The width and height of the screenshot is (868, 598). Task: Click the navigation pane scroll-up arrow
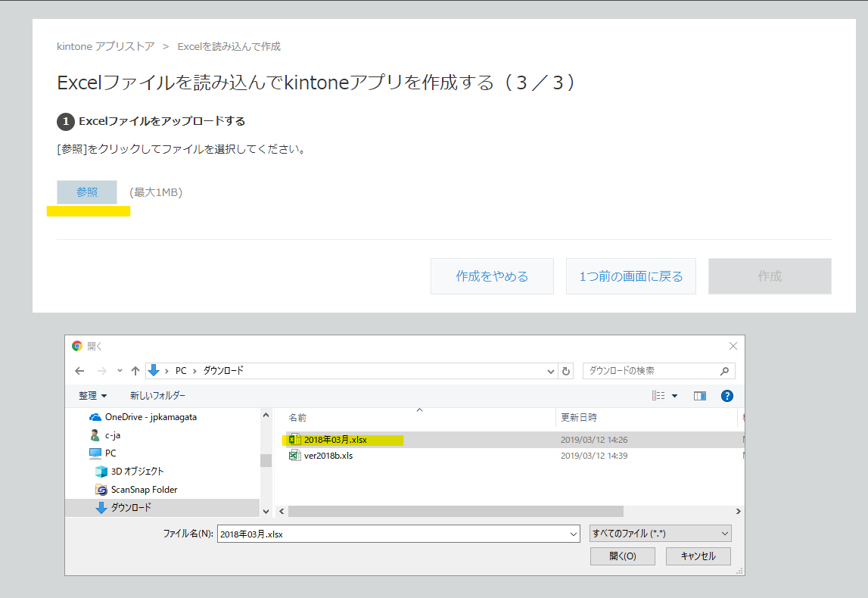coord(266,416)
